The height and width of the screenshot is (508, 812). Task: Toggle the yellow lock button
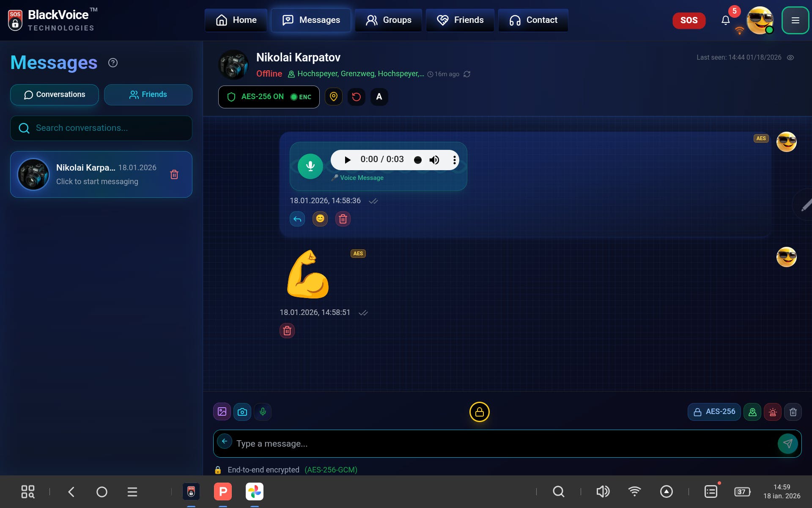[x=479, y=412]
